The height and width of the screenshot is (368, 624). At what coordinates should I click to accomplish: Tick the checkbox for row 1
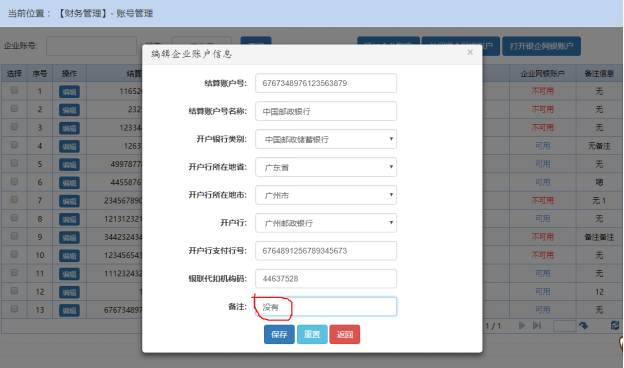click(x=14, y=90)
